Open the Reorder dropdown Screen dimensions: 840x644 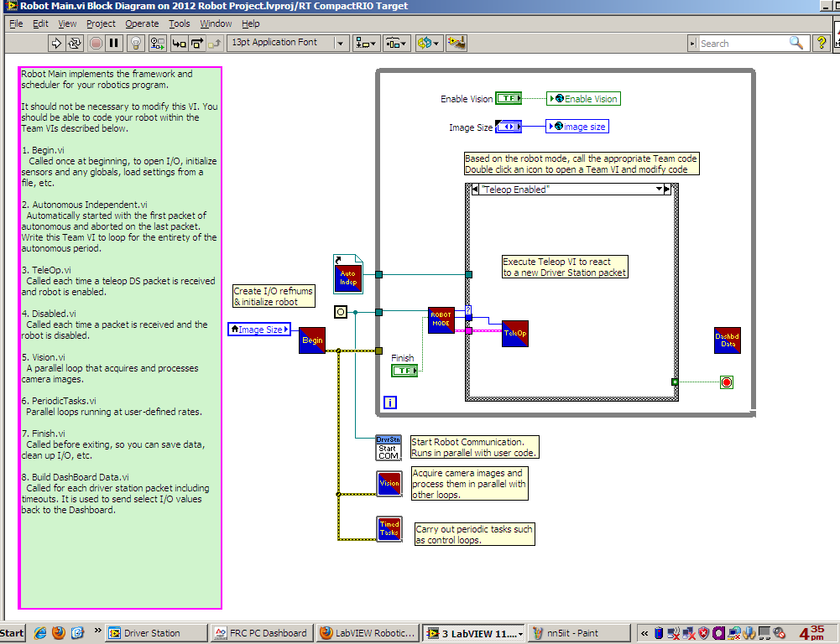point(427,43)
